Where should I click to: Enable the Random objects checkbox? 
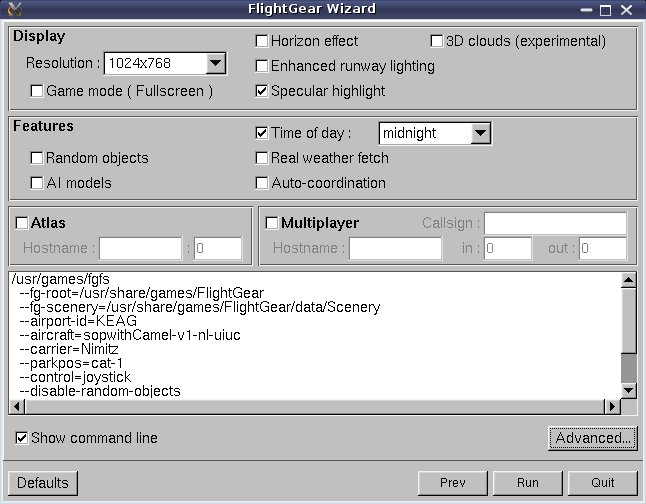tap(37, 158)
